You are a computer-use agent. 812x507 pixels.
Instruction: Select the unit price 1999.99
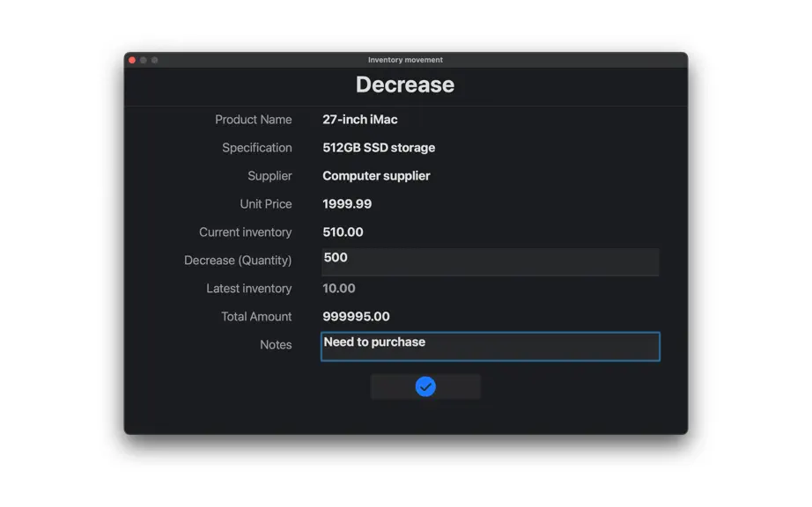(x=347, y=204)
